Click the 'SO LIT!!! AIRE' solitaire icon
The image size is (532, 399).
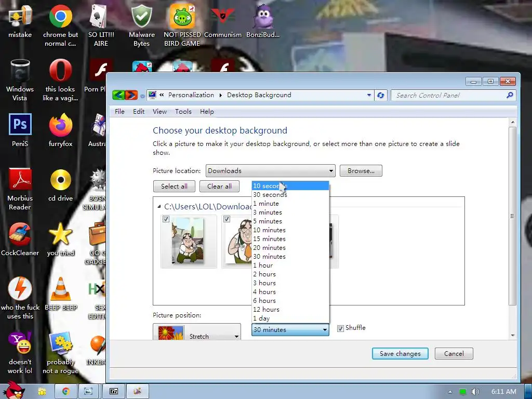coord(101,24)
